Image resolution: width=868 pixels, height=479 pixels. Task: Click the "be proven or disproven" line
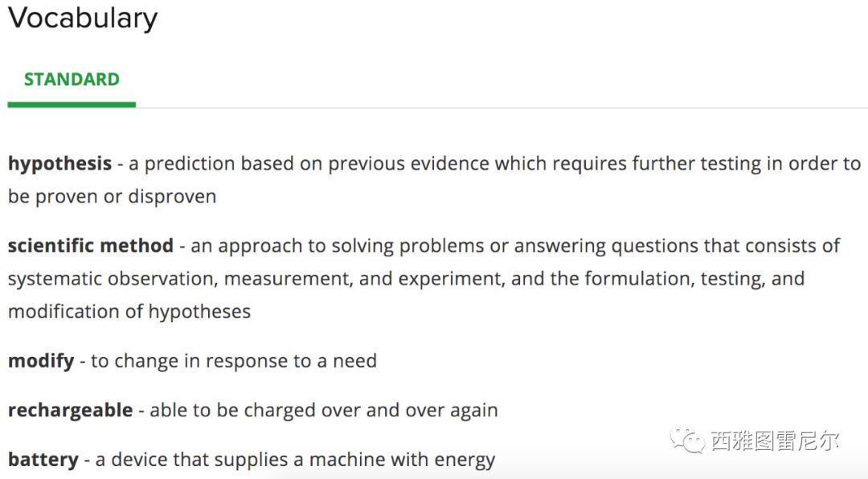click(x=112, y=197)
